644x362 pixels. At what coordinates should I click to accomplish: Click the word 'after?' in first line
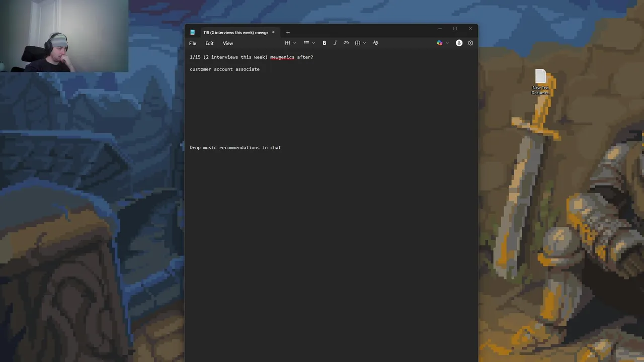[305, 57]
